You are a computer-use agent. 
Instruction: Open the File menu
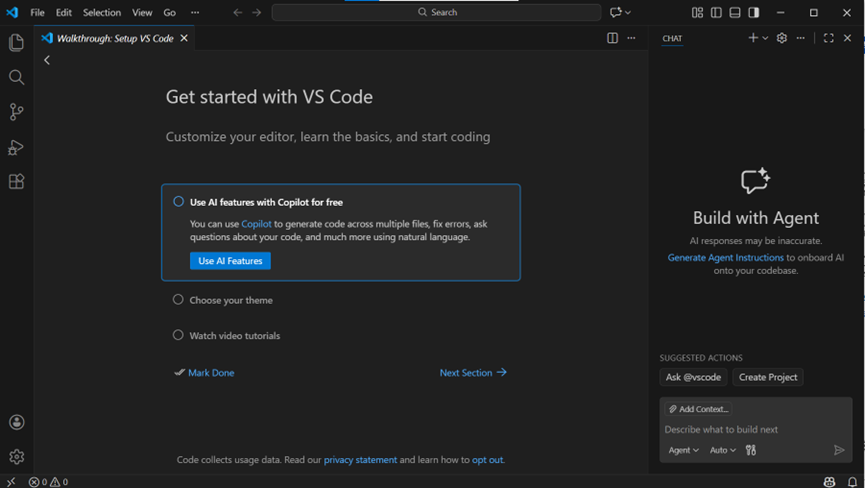38,12
